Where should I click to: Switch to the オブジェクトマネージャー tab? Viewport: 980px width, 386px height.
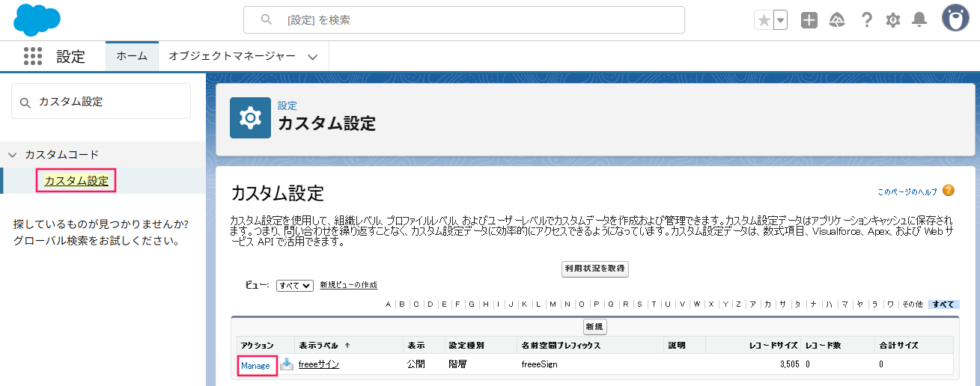pyautogui.click(x=232, y=56)
